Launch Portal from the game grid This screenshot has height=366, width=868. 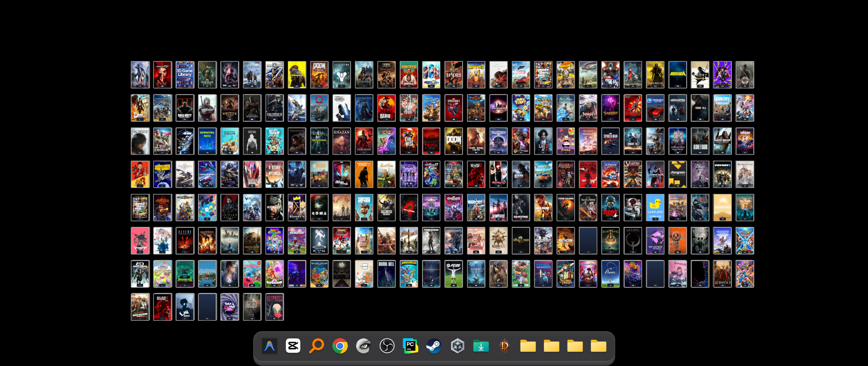point(319,241)
